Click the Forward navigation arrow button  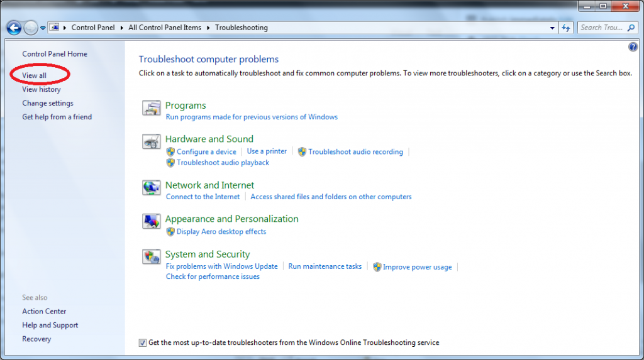tap(31, 28)
